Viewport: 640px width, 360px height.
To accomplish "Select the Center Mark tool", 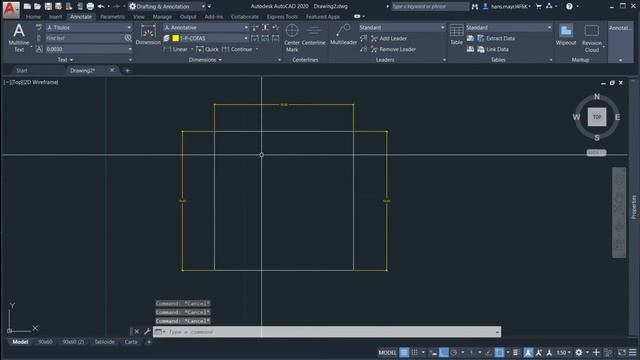I will click(292, 38).
